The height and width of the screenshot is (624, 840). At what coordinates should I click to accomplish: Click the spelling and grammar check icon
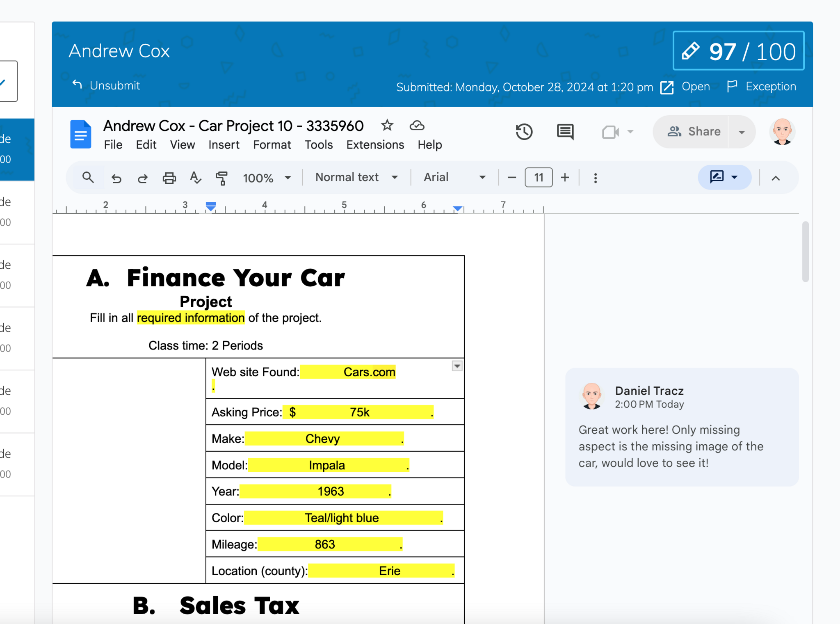(195, 178)
